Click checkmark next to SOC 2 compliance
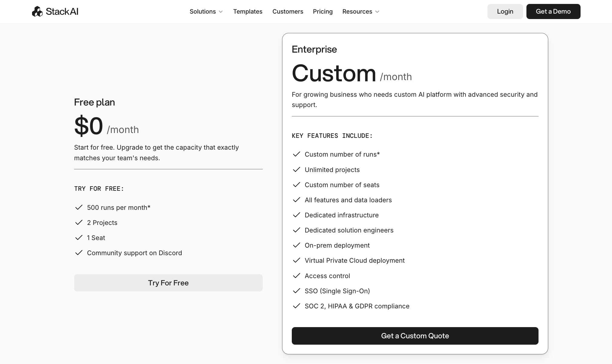 pos(296,306)
